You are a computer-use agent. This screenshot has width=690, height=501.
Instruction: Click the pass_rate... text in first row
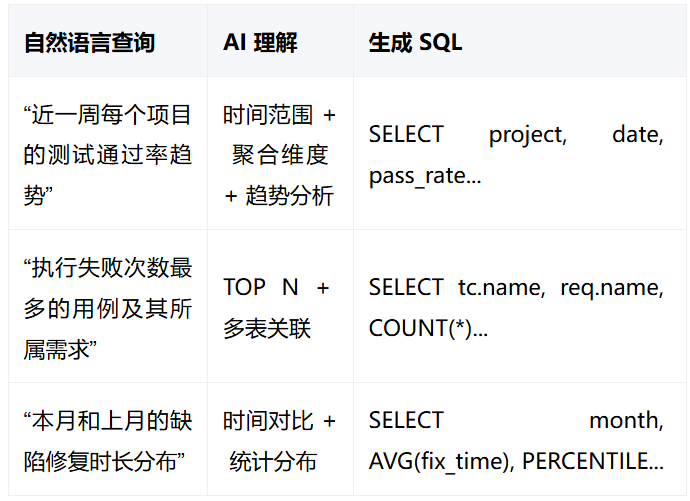[x=425, y=176]
